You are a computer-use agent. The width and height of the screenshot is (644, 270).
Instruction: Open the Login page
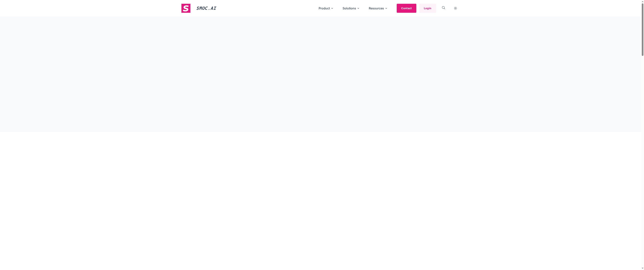pyautogui.click(x=427, y=8)
